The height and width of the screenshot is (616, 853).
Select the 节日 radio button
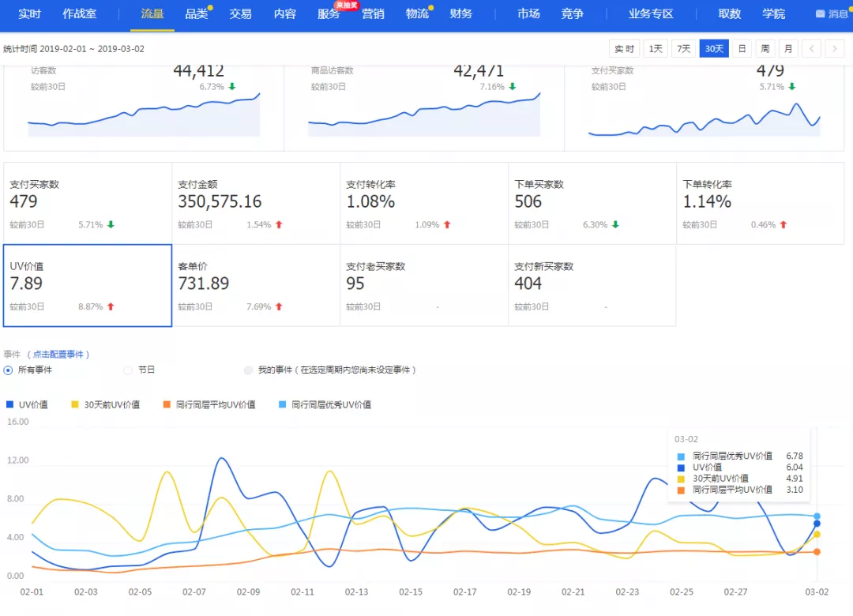coord(128,370)
